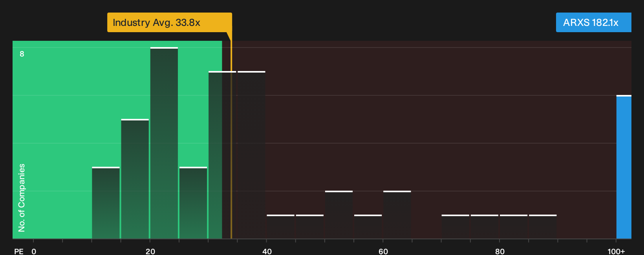Click the '0' PE axis label
The height and width of the screenshot is (255, 644).
pos(34,251)
